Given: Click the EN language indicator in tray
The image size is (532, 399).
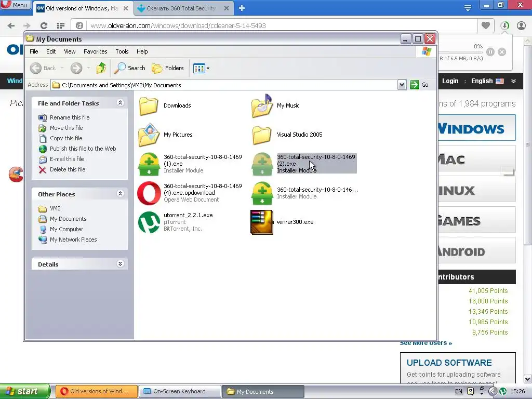Looking at the screenshot, I should [x=458, y=391].
